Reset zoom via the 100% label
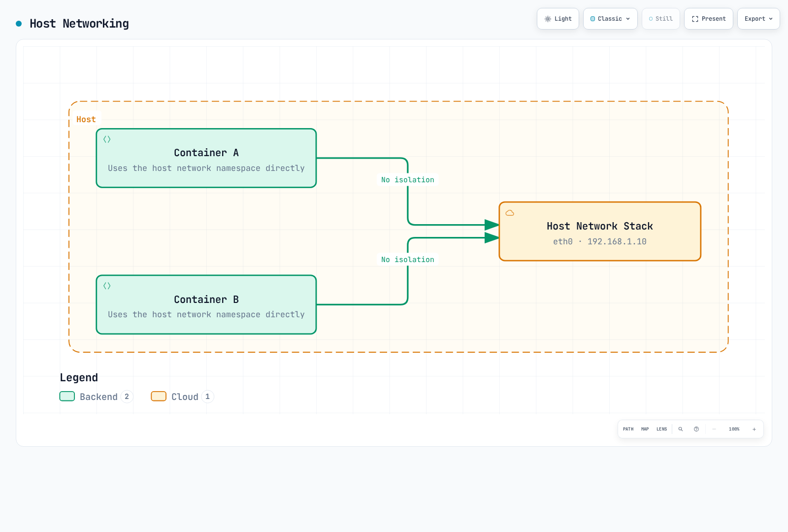788x532 pixels. coord(734,429)
